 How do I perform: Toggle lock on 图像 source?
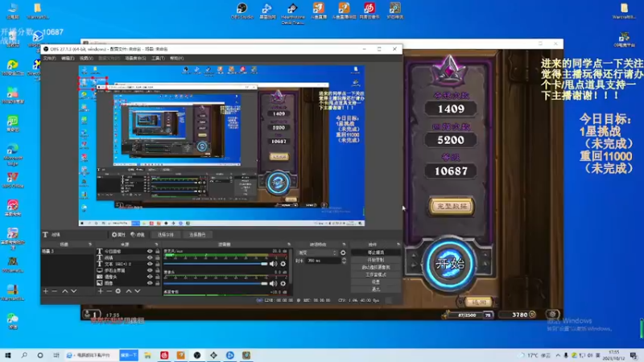click(157, 283)
